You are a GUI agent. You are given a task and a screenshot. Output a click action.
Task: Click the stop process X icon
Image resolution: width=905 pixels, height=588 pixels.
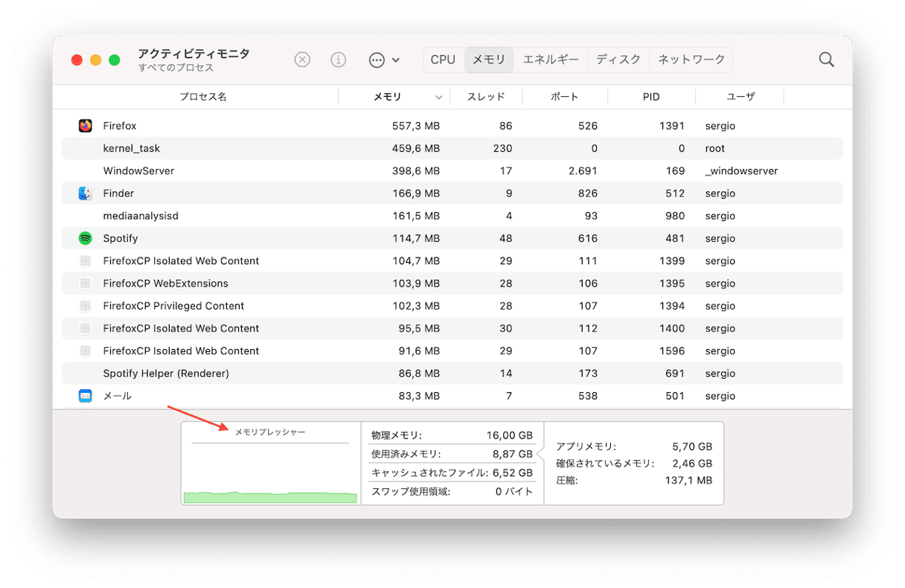coord(302,60)
